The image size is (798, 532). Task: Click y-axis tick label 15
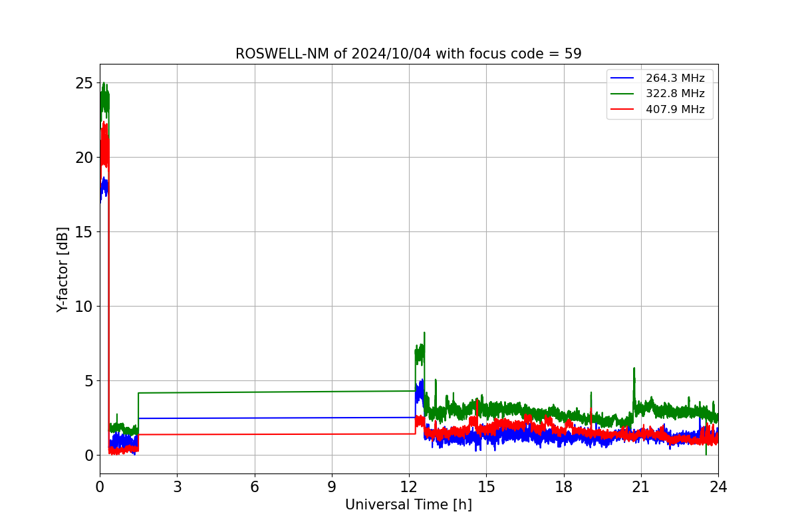tap(83, 232)
